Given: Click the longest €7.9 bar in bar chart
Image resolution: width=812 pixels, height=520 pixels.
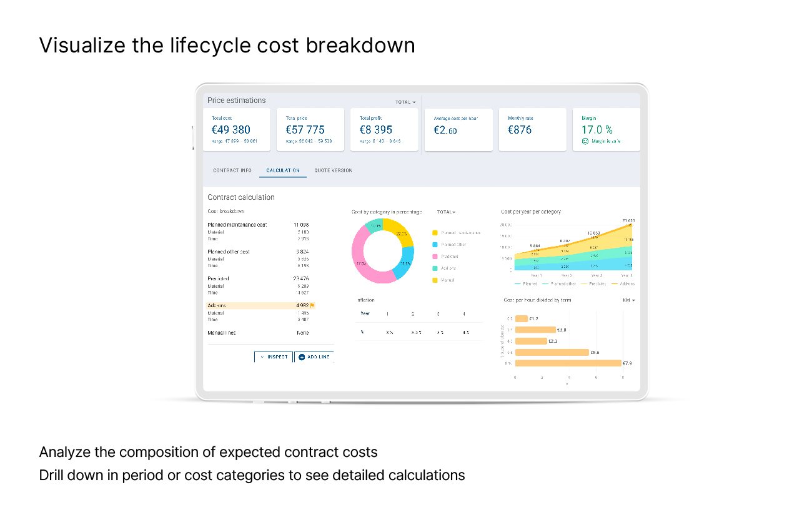Looking at the screenshot, I should coord(568,363).
